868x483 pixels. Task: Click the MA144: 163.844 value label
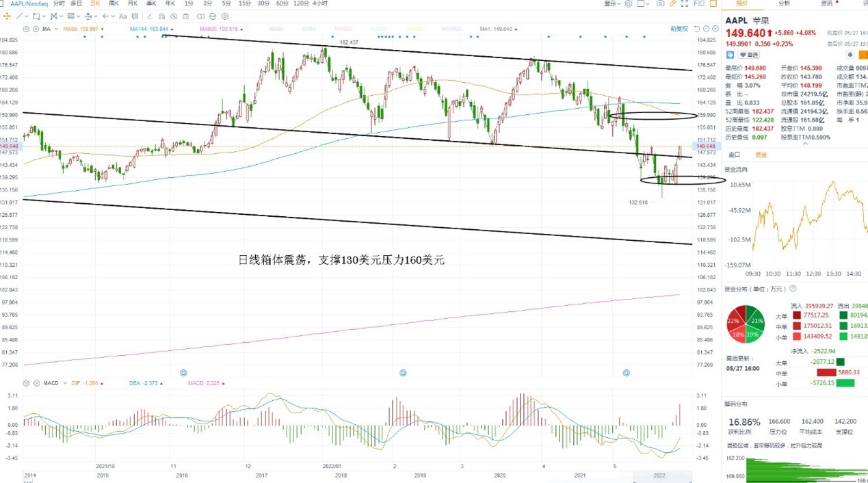point(149,29)
